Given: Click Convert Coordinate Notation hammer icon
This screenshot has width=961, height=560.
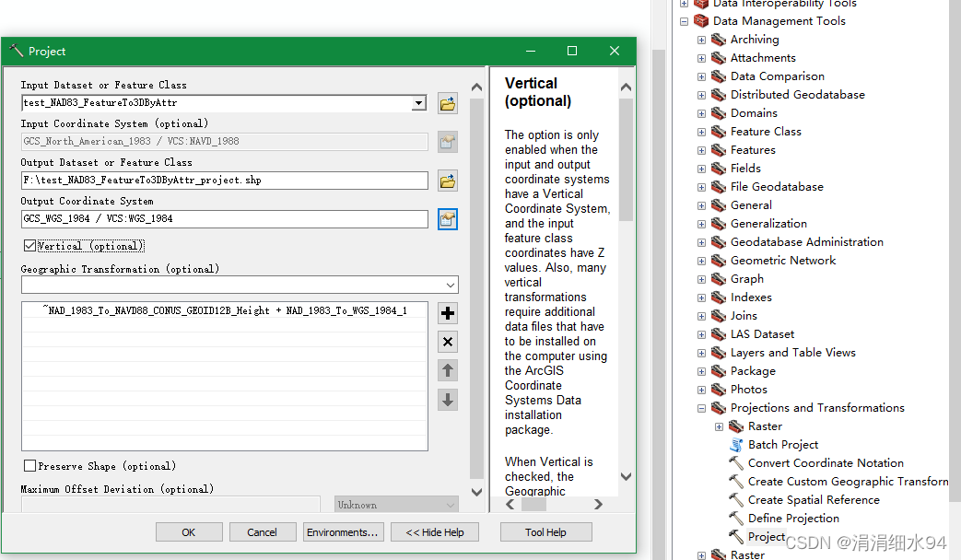Looking at the screenshot, I should 736,463.
